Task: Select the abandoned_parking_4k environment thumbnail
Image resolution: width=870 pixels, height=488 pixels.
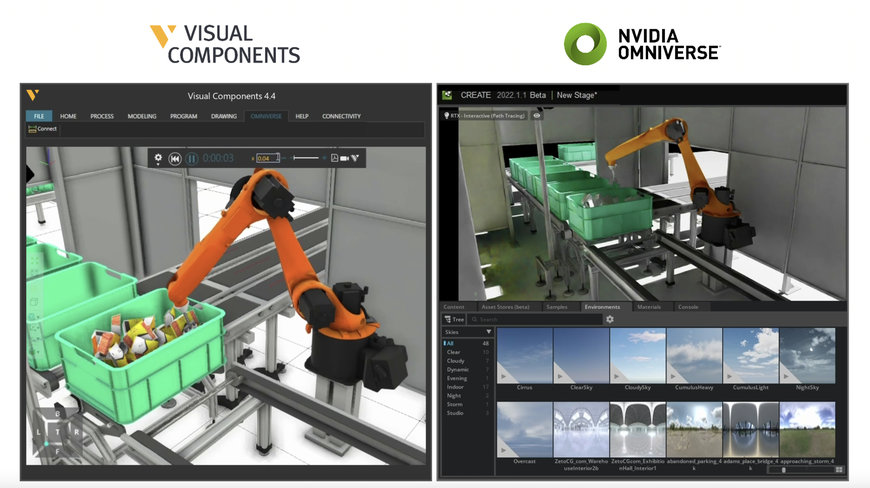Action: [x=694, y=430]
